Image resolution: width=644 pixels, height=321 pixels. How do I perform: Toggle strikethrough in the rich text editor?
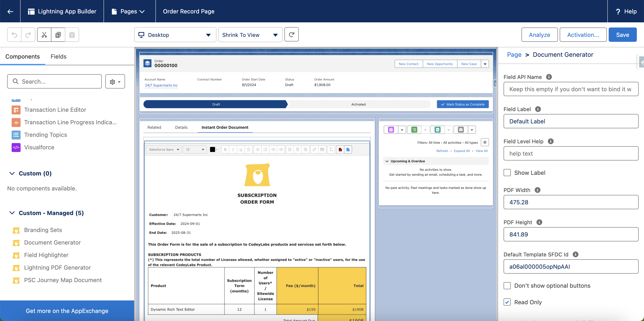[x=248, y=150]
